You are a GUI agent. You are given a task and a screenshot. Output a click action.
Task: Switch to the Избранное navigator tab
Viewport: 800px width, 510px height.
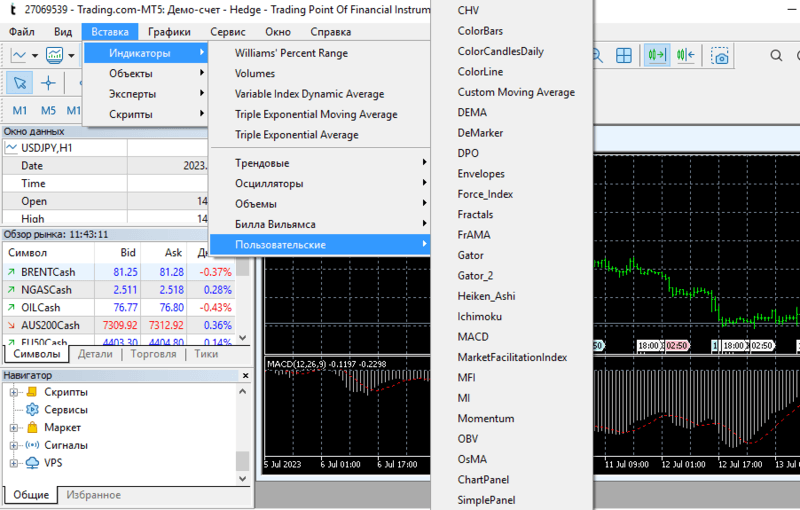click(x=93, y=495)
